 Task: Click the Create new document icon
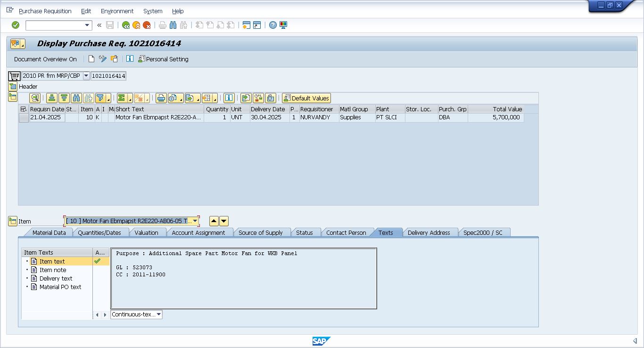(91, 59)
